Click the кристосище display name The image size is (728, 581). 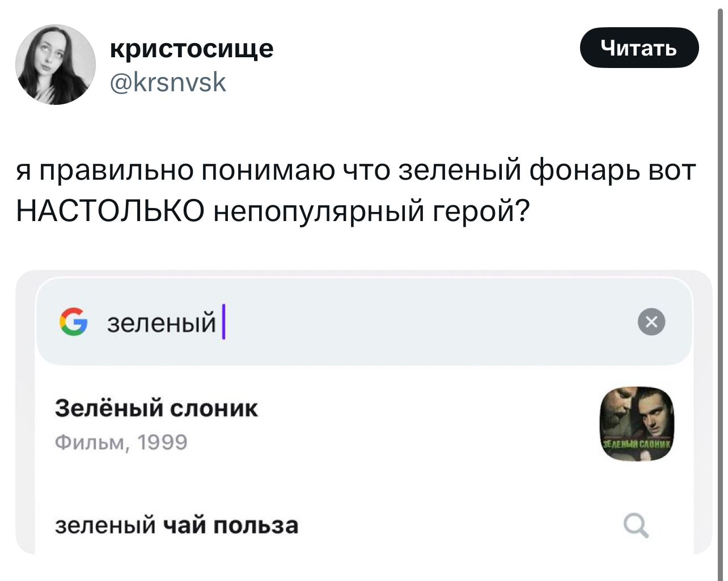pos(191,48)
